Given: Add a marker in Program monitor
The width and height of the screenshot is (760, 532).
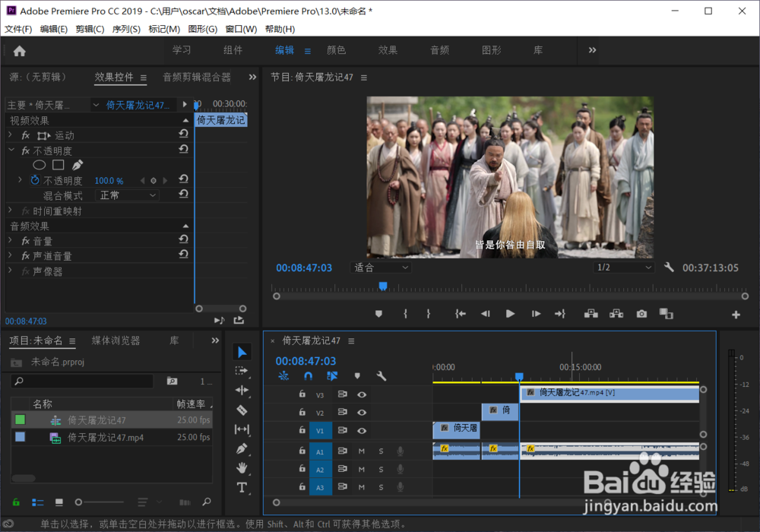Looking at the screenshot, I should (x=379, y=314).
